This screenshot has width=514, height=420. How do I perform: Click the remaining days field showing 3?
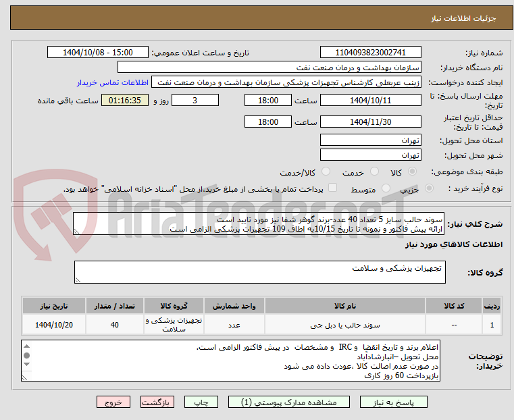pos(195,100)
